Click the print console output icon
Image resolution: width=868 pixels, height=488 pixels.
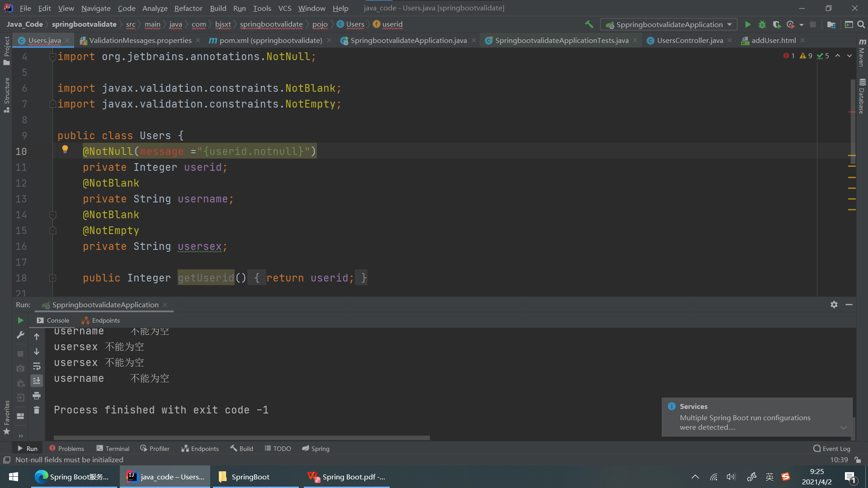(37, 396)
